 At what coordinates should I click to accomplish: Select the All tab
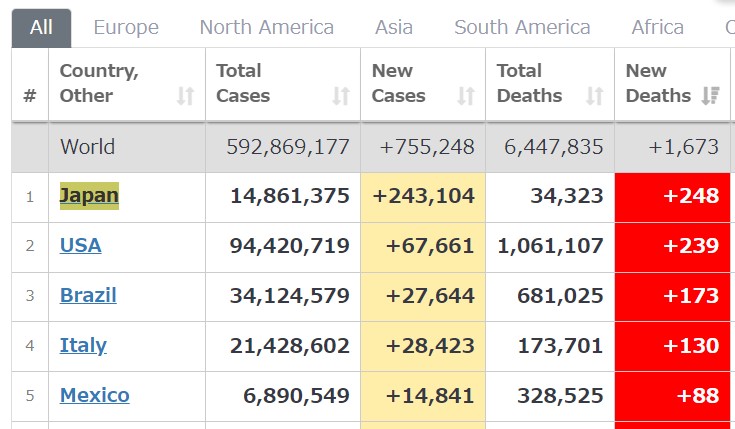tap(41, 28)
